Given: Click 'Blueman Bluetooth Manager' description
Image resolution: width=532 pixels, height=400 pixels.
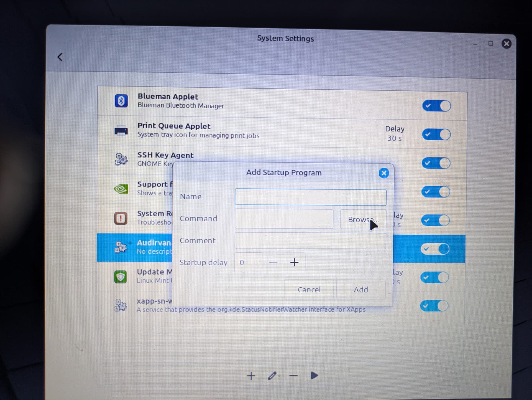Looking at the screenshot, I should [x=181, y=106].
